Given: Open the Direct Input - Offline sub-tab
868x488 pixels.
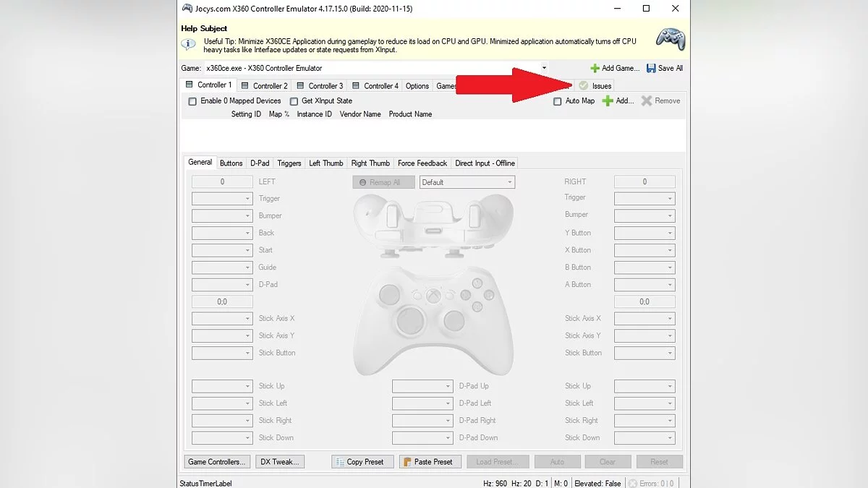Looking at the screenshot, I should click(x=485, y=163).
